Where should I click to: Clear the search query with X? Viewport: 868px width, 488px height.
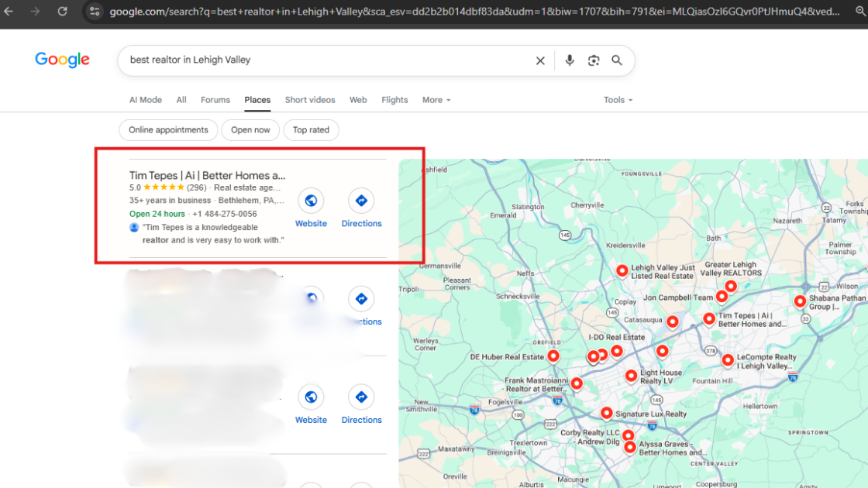(x=540, y=60)
